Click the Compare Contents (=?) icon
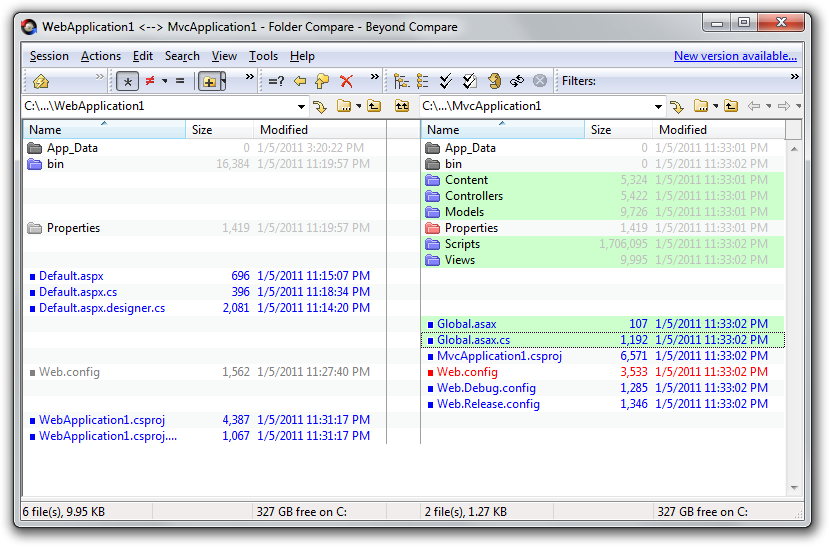Viewport: 829px width, 547px height. (x=276, y=81)
